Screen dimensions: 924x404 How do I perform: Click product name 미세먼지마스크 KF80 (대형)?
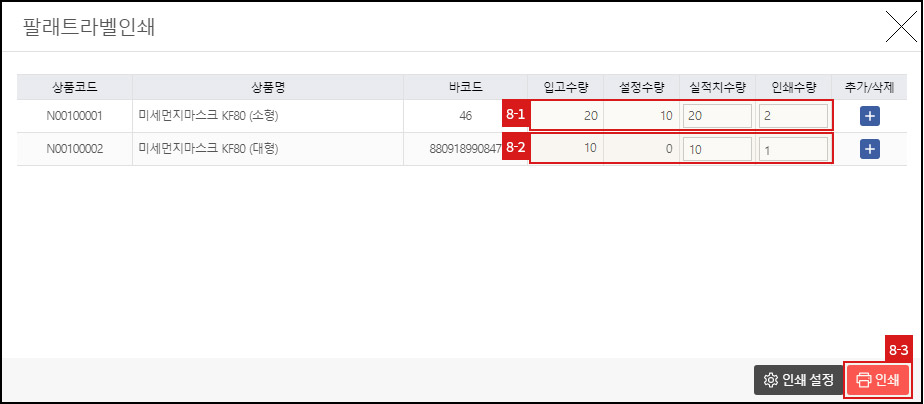[208, 149]
